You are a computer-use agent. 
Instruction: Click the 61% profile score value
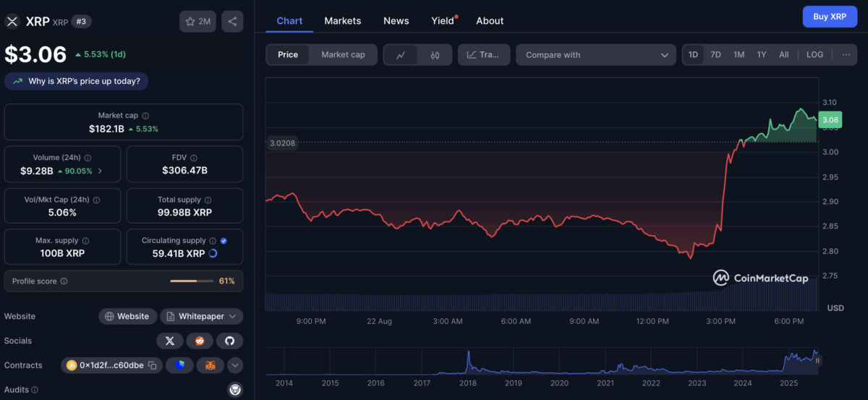pyautogui.click(x=226, y=281)
